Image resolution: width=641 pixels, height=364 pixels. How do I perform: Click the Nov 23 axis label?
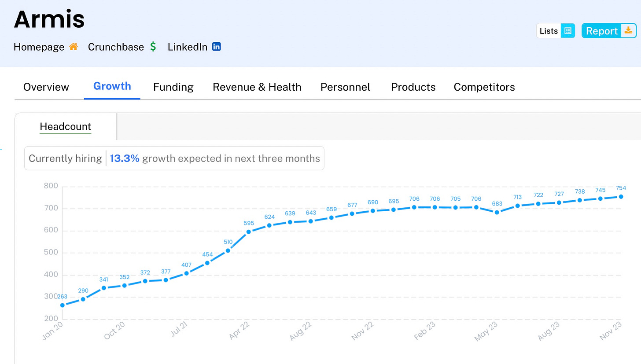point(611,331)
